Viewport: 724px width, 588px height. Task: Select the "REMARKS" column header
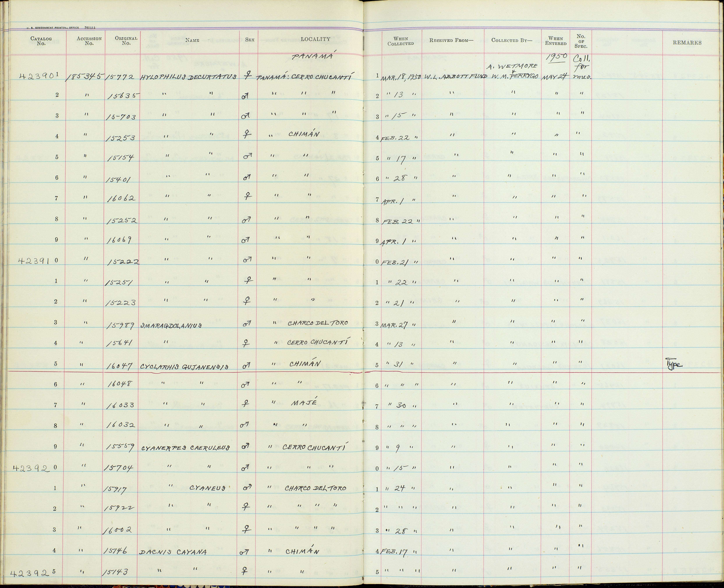coord(687,43)
